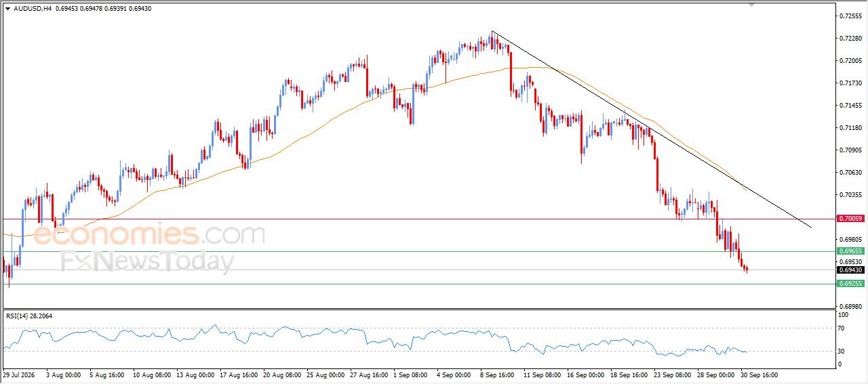Select the 0.72005 price scale value

tap(850, 60)
